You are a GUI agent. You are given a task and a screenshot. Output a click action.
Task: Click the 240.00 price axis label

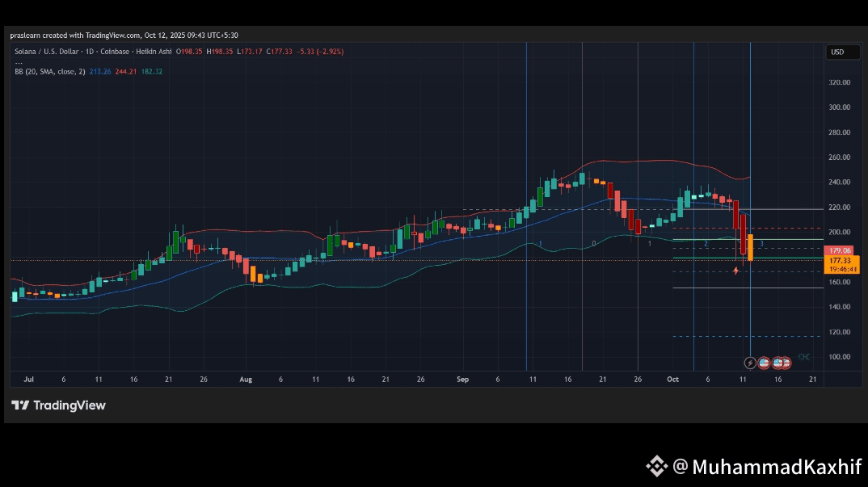point(839,182)
